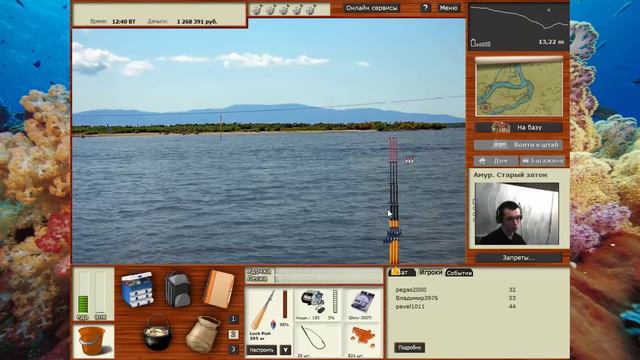Select the fishing reel slot

[x=317, y=304]
